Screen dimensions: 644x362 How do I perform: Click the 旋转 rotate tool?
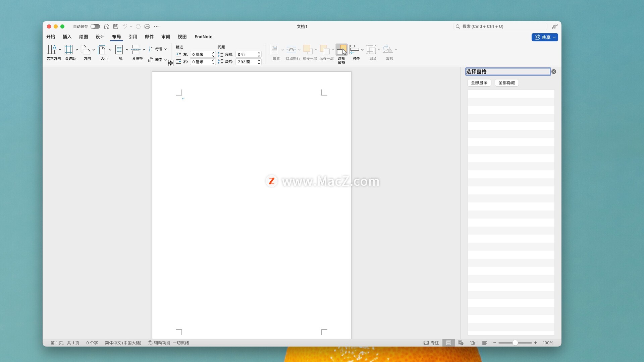click(389, 52)
